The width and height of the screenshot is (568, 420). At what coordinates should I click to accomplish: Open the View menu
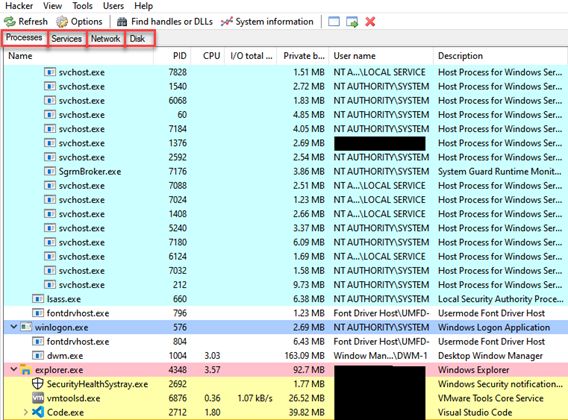[x=52, y=6]
